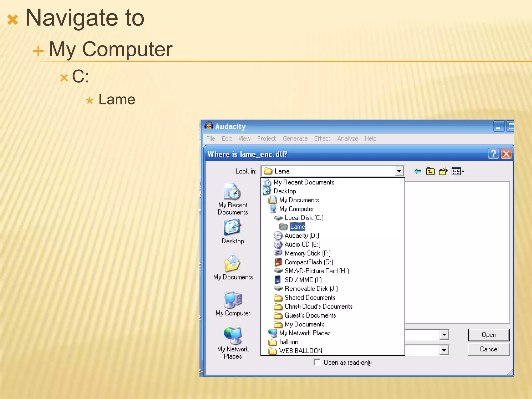Click the Back arrow in dialog toolbar
The width and height of the screenshot is (532, 399).
point(418,171)
